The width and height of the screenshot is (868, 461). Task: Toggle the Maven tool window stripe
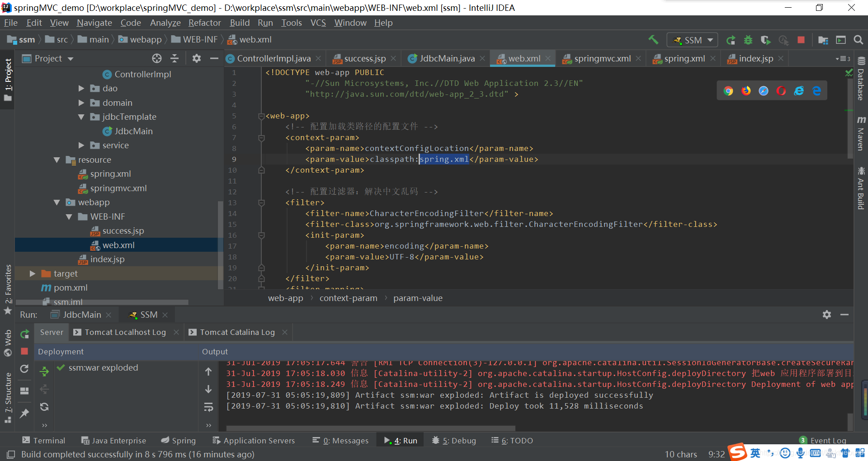click(861, 134)
